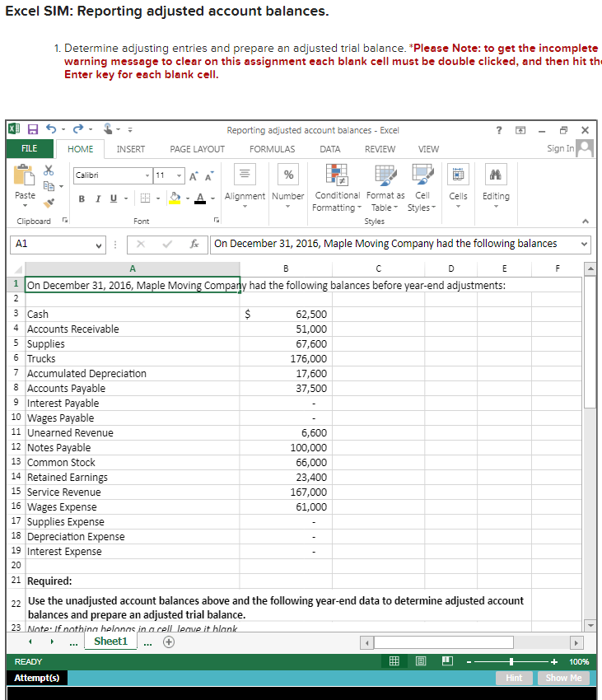Expand the formula bar
Image resolution: width=602 pixels, height=700 pixels.
(584, 244)
